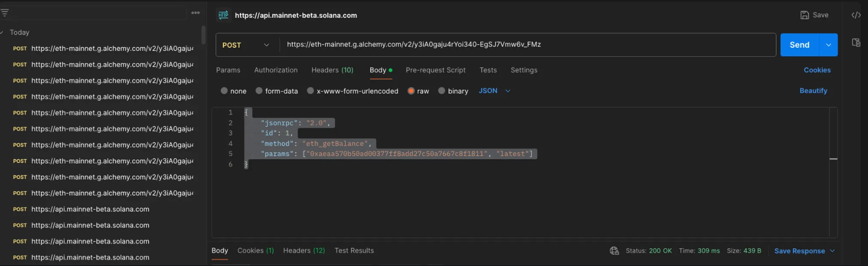Open the right sidebar info panel icon

[856, 43]
